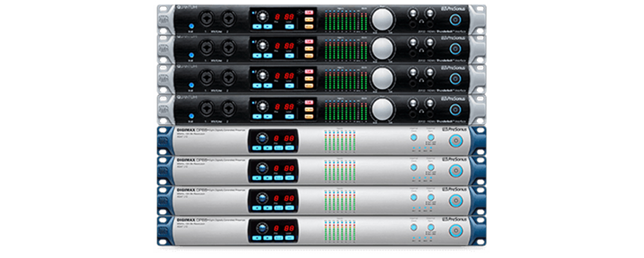
Task: Click the red Talk button on the top Quantum
Action: pos(309,12)
